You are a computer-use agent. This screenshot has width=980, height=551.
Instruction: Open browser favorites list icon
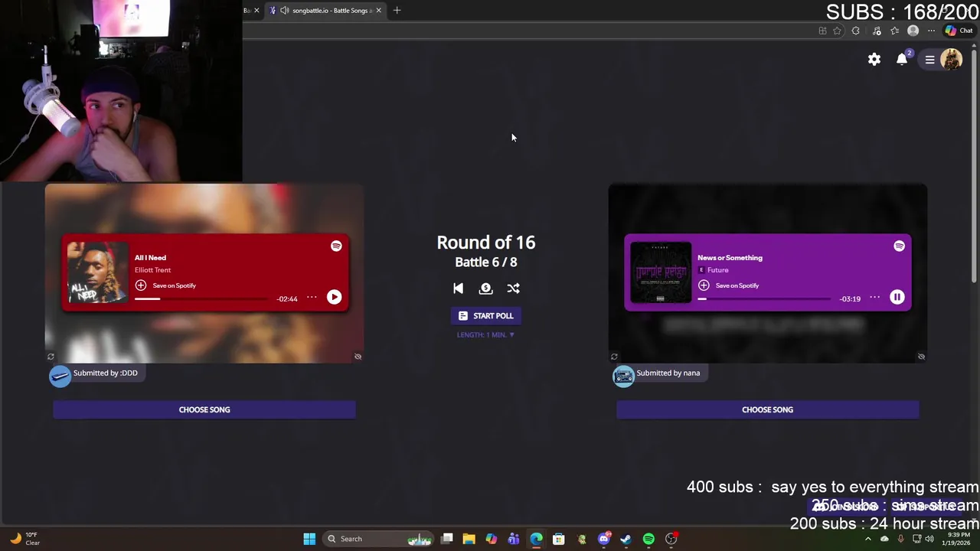[x=894, y=31]
